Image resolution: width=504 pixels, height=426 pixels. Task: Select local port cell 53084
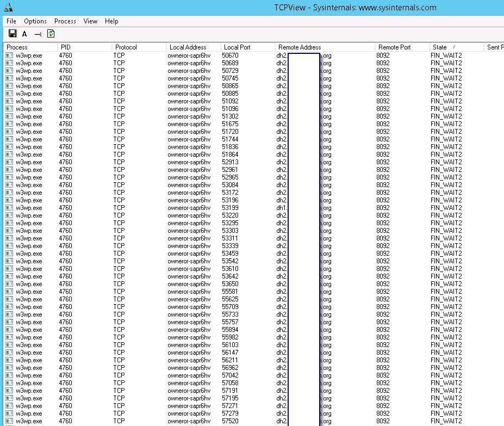[230, 185]
